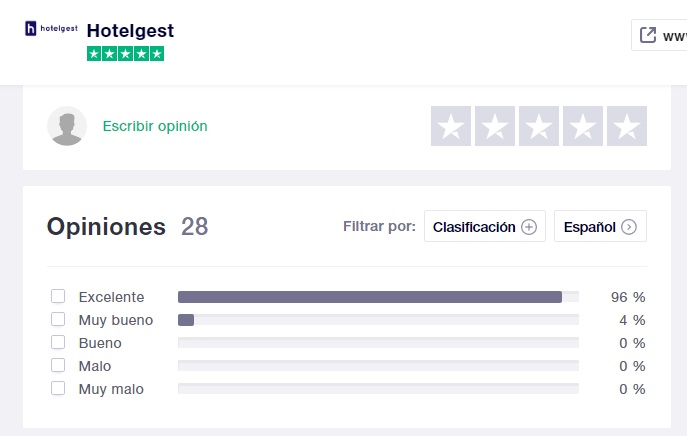Open external website link icon
Screen dimensions: 687x436
[648, 35]
